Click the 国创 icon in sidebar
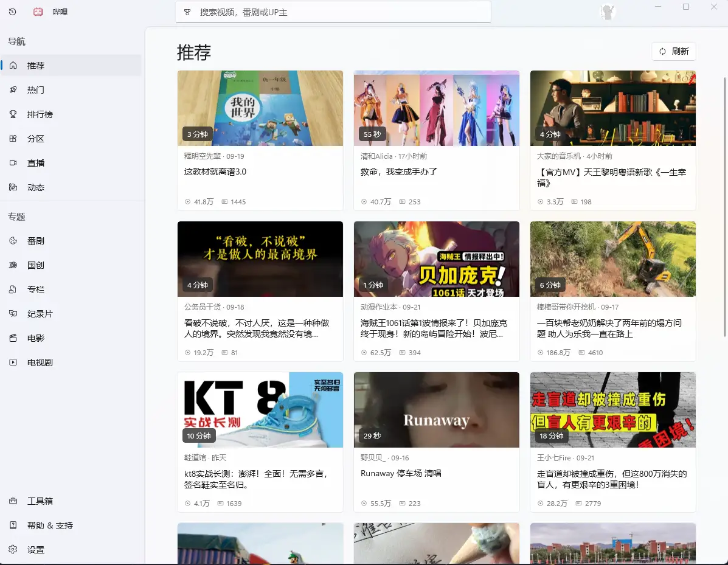The height and width of the screenshot is (565, 728). [x=13, y=265]
